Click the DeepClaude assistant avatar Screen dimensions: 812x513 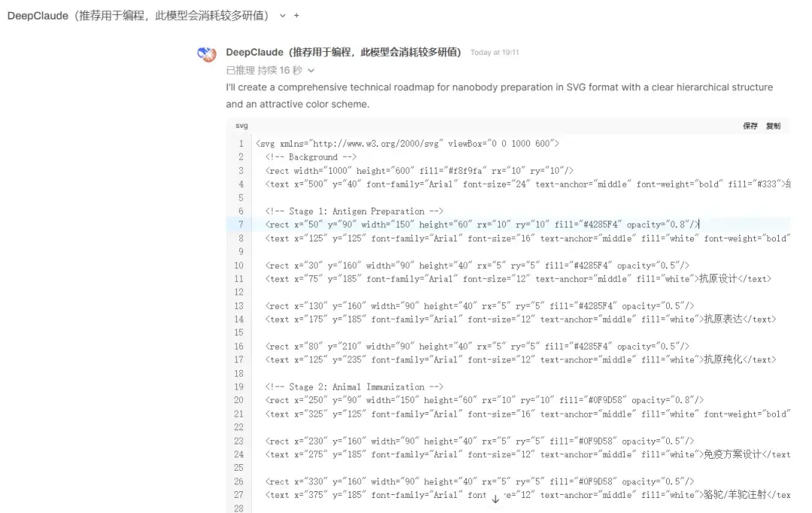(x=205, y=53)
